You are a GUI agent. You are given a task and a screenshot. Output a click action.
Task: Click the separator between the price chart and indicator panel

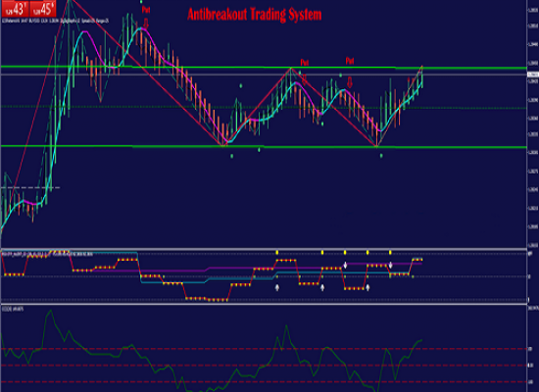(x=264, y=249)
